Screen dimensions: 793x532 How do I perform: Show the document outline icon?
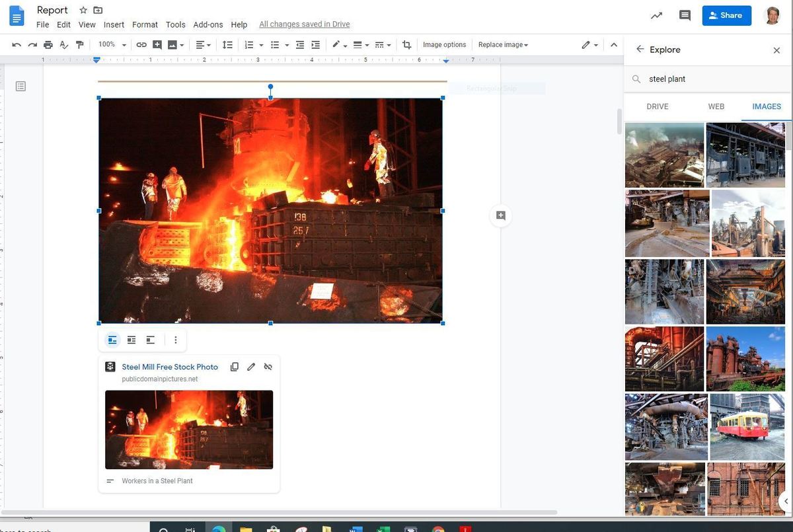(20, 87)
